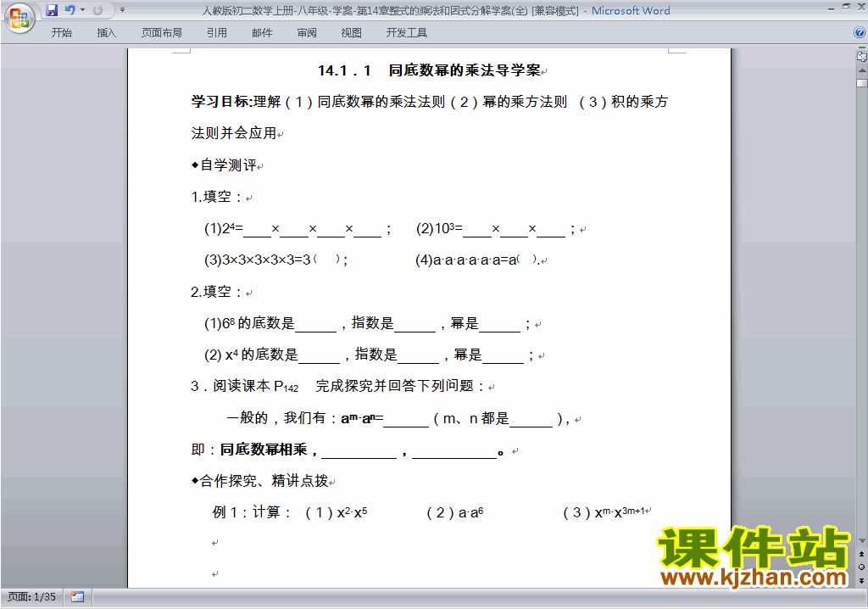868x609 pixels.
Task: Click the blank after '(1)6⁸ 的底数是'
Action: coord(315,325)
